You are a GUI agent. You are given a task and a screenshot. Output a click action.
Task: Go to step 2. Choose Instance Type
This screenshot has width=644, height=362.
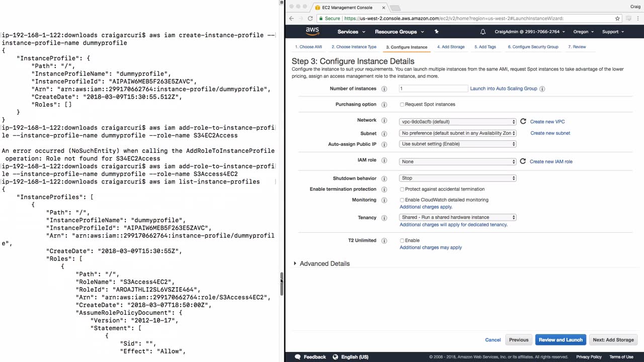pos(354,47)
